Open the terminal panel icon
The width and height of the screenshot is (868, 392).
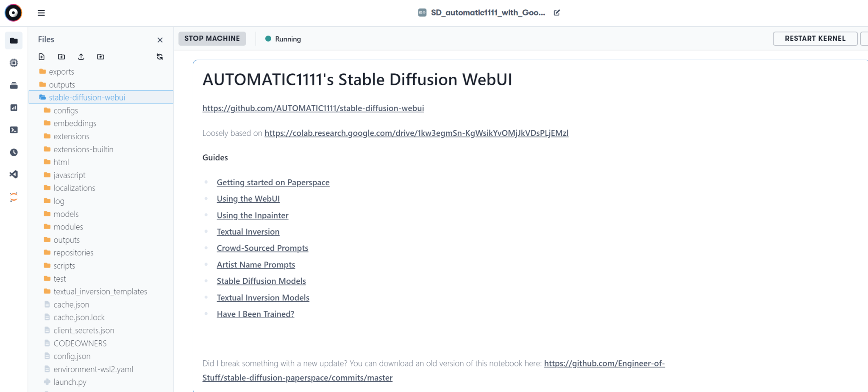[x=14, y=130]
